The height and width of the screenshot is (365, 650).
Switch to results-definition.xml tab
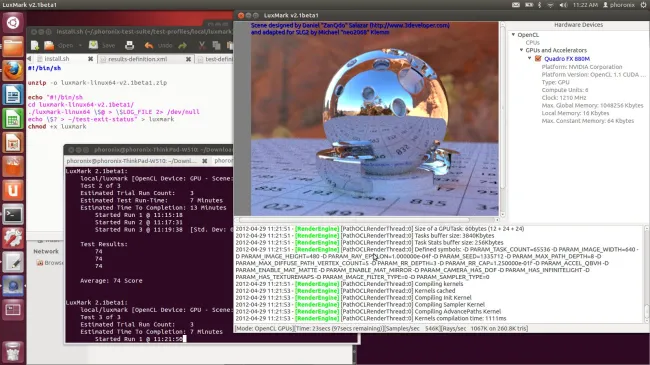138,59
